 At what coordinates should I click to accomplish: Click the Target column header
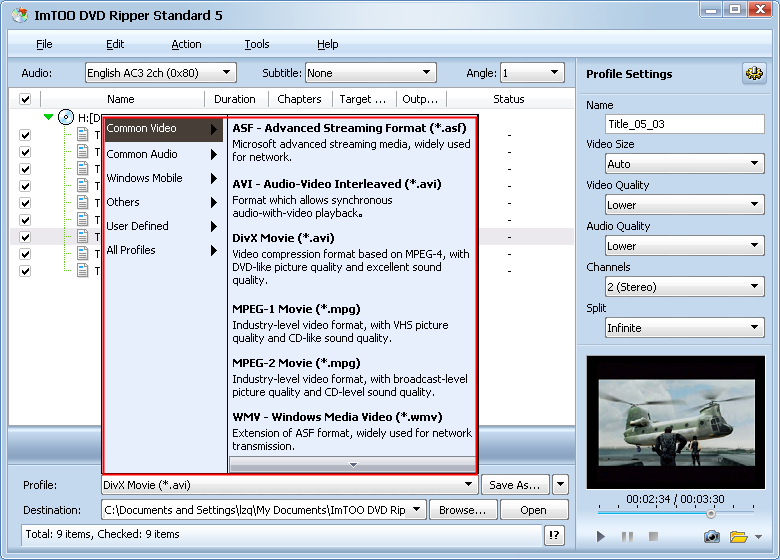pyautogui.click(x=363, y=99)
